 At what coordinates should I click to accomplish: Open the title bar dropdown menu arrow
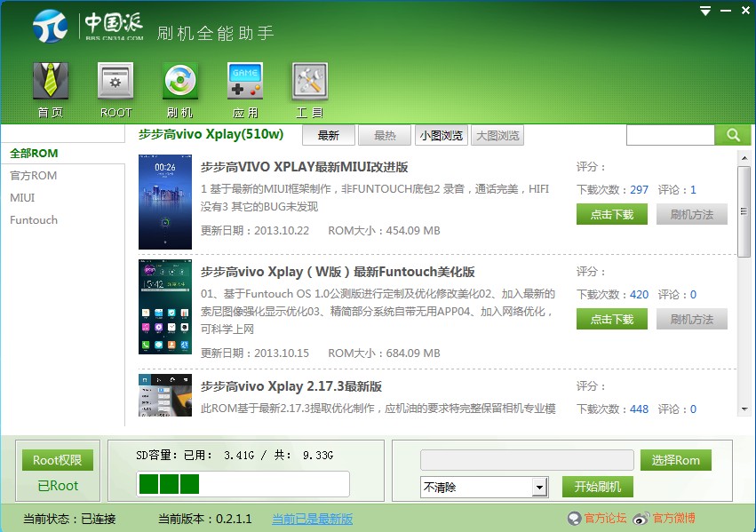705,11
